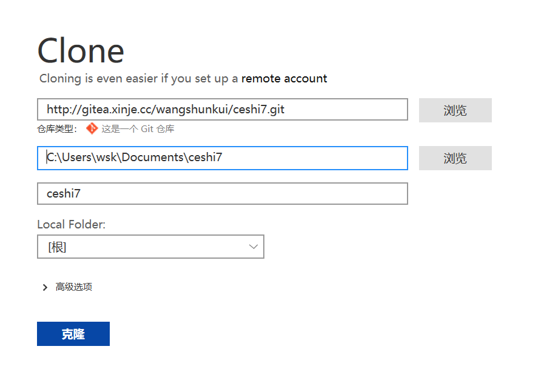Select the [根] value text in folder box
The height and width of the screenshot is (392, 544).
57,247
